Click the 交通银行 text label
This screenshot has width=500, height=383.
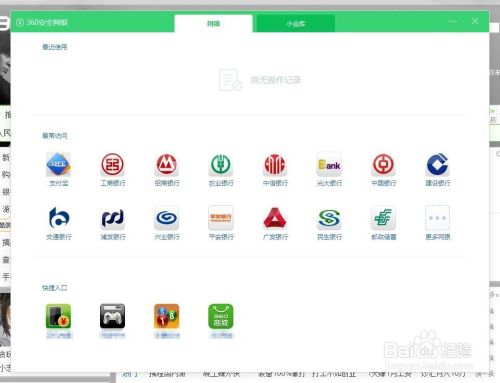(59, 237)
